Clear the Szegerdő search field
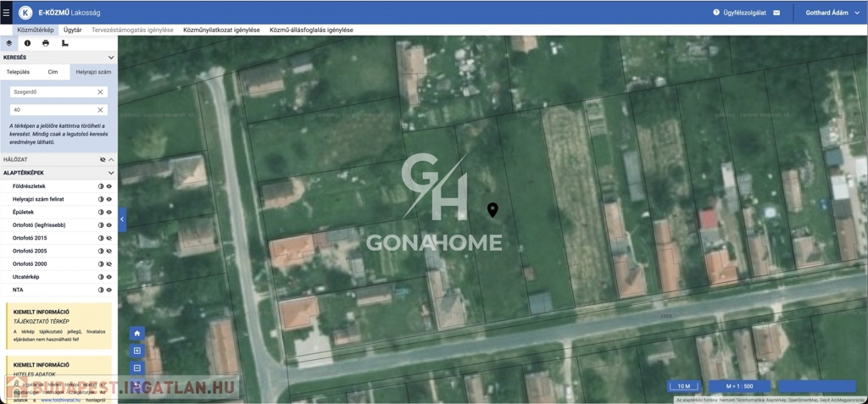 click(x=100, y=92)
